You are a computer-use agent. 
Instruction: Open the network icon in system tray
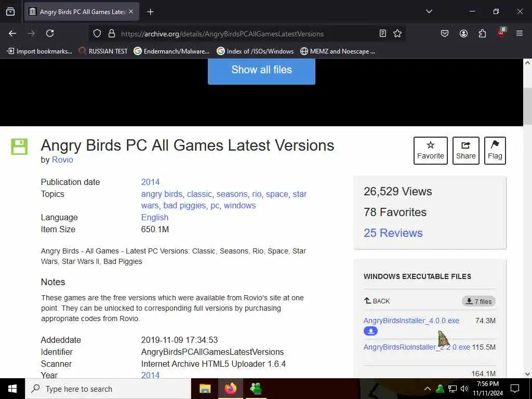pyautogui.click(x=453, y=389)
